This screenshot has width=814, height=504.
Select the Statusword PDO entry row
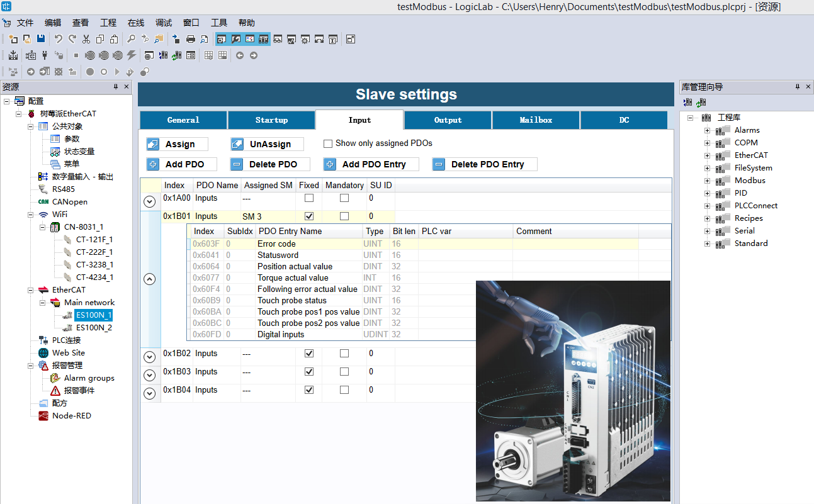415,255
